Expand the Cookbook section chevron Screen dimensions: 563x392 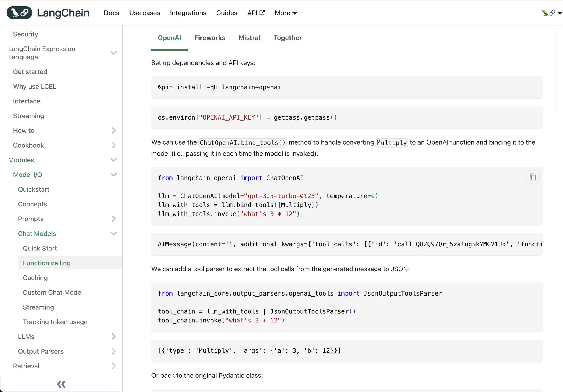point(114,145)
